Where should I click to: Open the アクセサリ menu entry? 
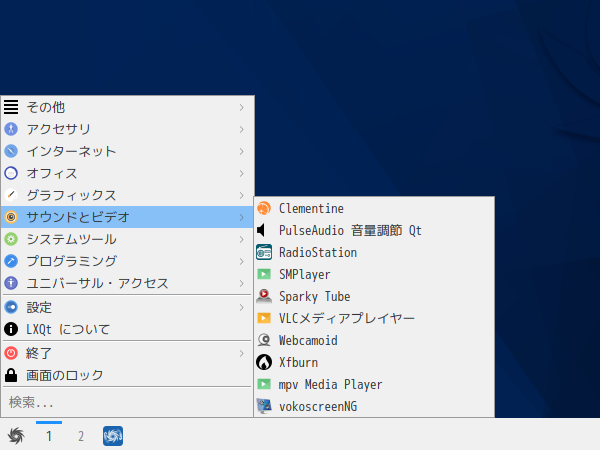(127, 129)
